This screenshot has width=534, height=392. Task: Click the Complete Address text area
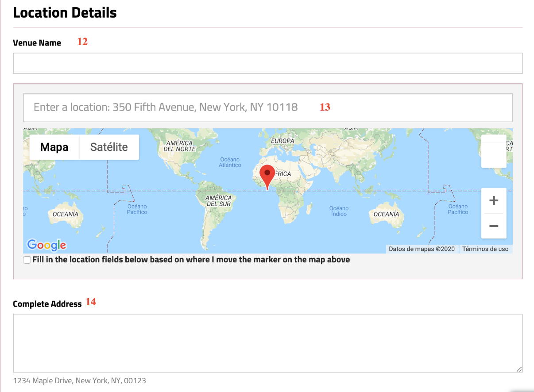pyautogui.click(x=267, y=343)
